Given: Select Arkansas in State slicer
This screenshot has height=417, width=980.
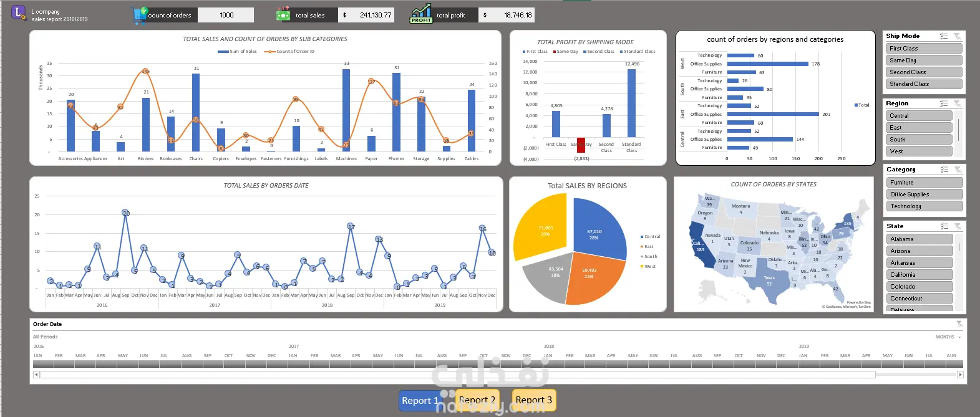Looking at the screenshot, I should click(919, 263).
